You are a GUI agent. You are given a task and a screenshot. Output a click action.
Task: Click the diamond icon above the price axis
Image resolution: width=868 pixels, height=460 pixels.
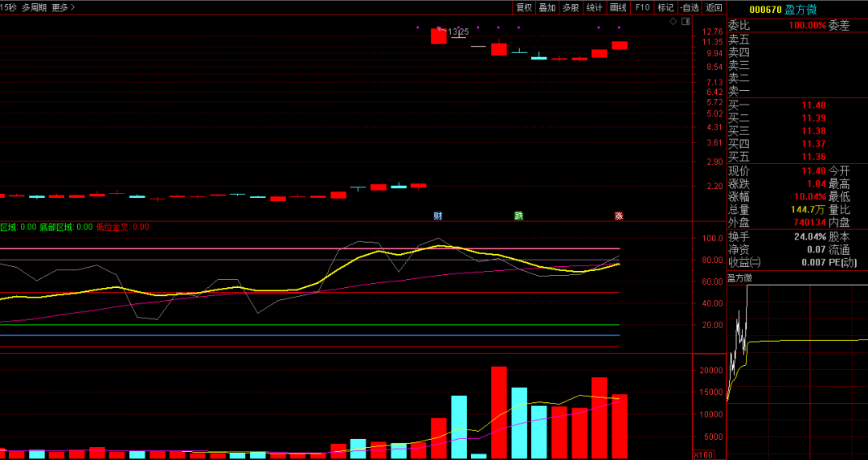point(673,22)
